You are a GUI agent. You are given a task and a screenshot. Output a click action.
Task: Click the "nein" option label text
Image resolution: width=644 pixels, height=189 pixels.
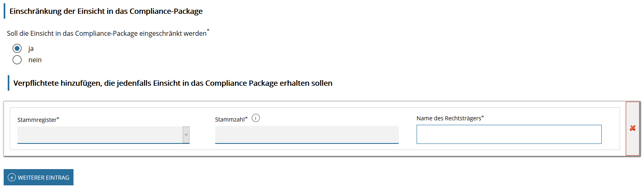coord(35,60)
